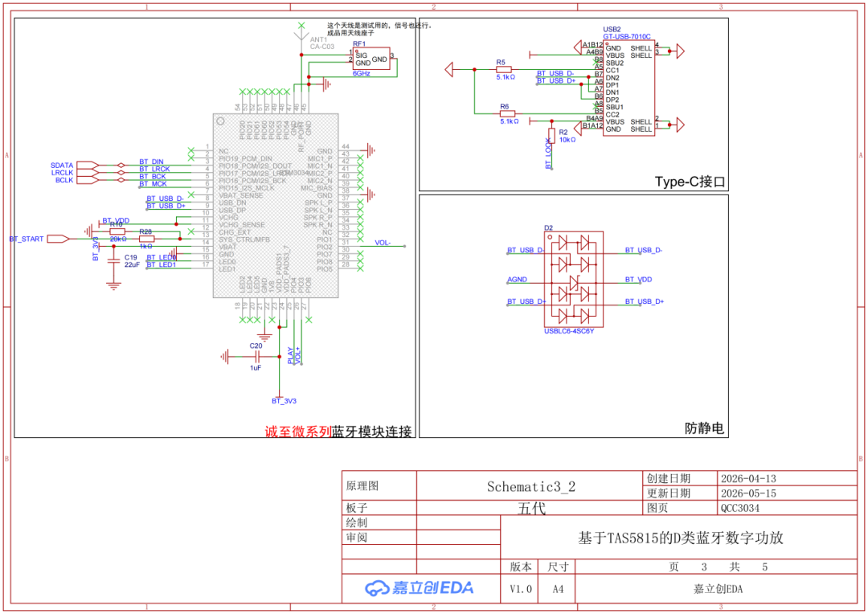
Task: Click the BT_LOCK net label
Action: [x=549, y=153]
